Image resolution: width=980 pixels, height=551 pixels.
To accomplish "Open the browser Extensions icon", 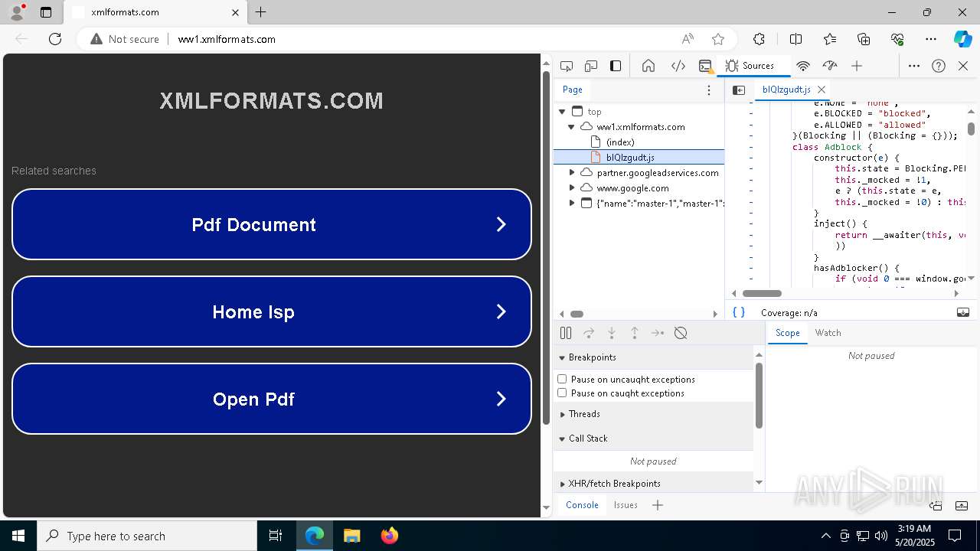I will tap(759, 39).
